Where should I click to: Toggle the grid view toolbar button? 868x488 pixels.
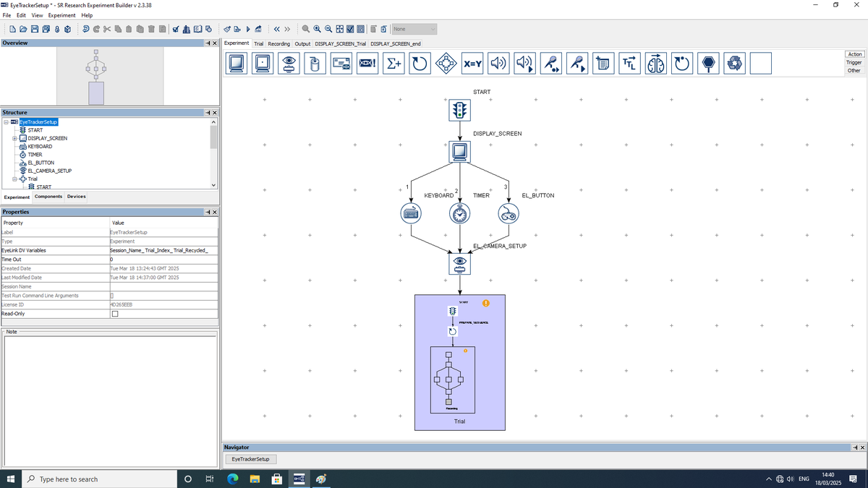pyautogui.click(x=339, y=29)
